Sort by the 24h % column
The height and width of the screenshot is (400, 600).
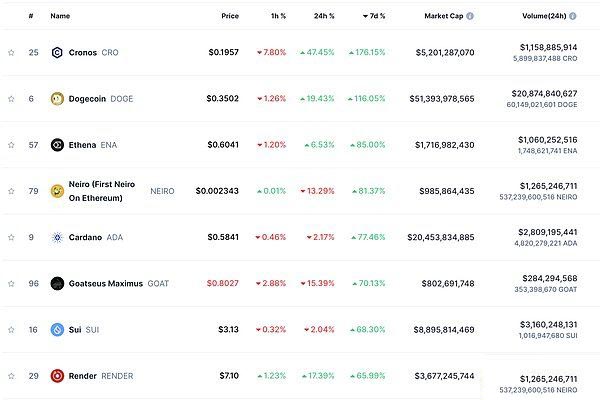[323, 16]
